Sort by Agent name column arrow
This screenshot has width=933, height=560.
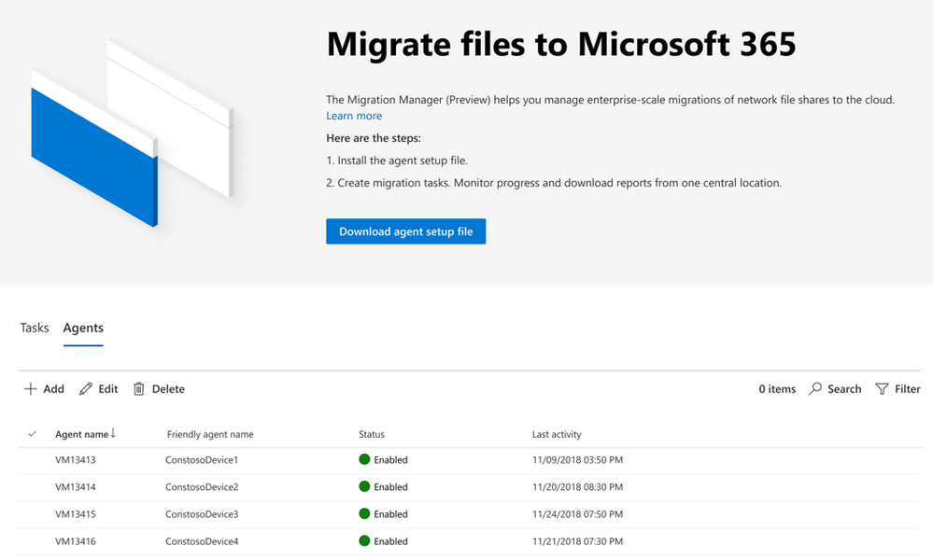pyautogui.click(x=113, y=434)
